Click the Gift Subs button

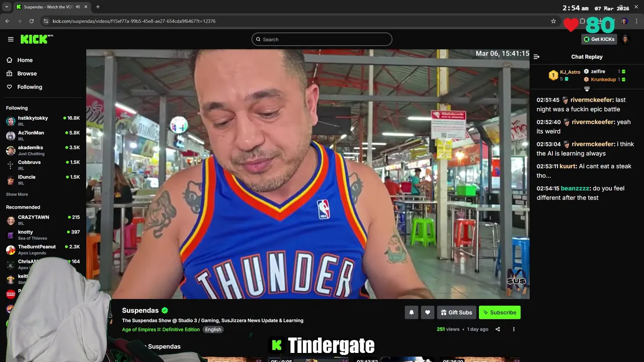click(x=456, y=312)
